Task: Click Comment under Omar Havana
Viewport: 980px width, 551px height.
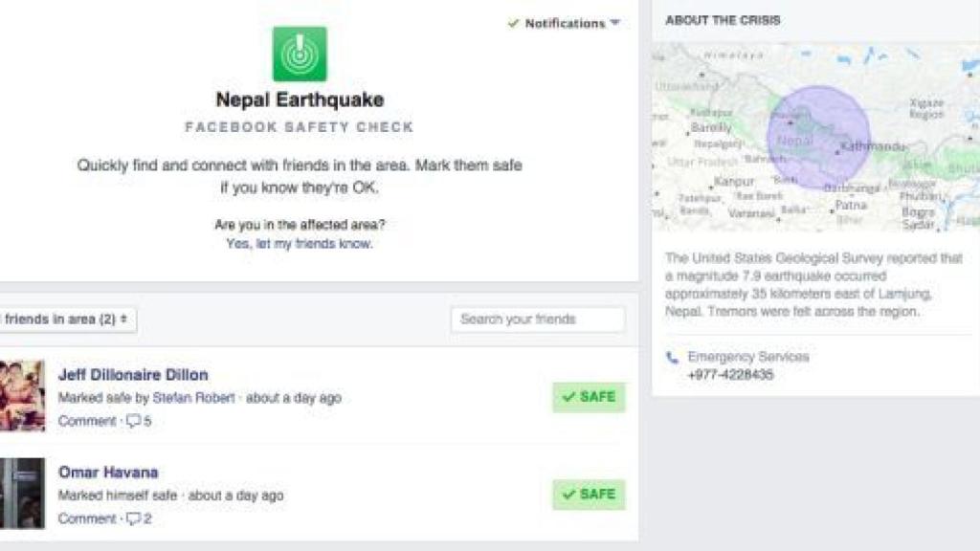Action: [86, 518]
